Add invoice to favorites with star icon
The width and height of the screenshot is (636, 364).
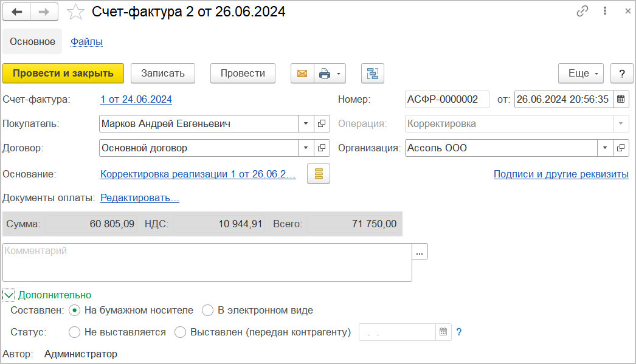point(75,12)
